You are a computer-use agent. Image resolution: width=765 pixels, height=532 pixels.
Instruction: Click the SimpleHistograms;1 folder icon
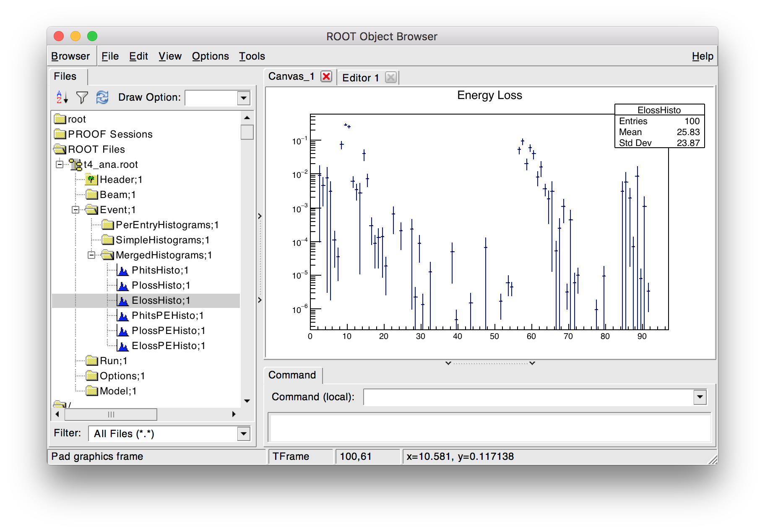click(x=108, y=240)
